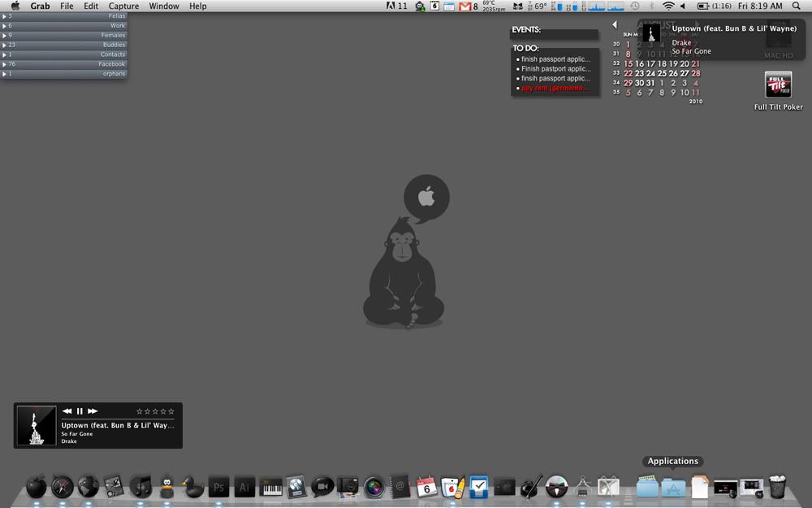Open the Trash in the dock
Viewport: 812px width, 508px height.
pyautogui.click(x=777, y=487)
